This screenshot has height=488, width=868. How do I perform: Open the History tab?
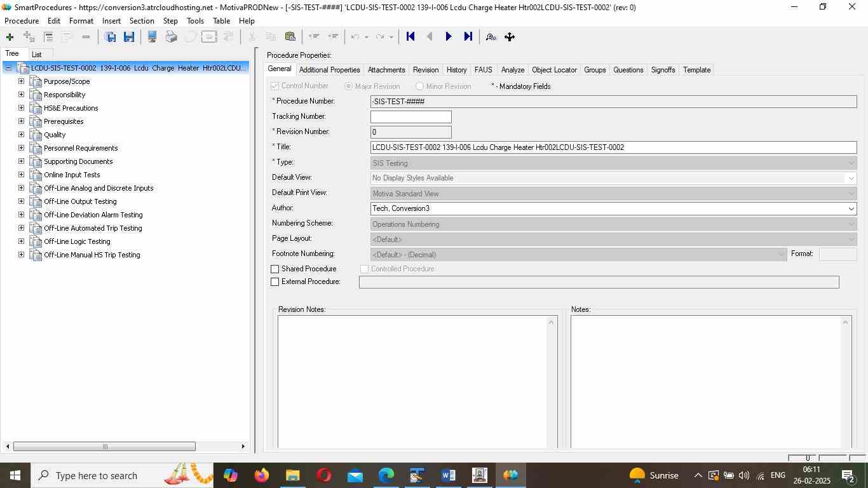[x=456, y=70]
